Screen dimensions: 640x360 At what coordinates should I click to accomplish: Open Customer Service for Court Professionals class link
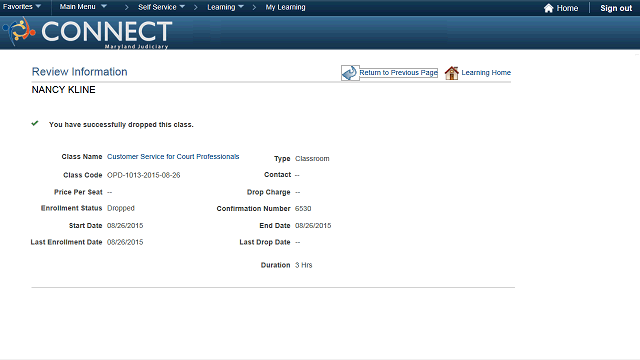[173, 157]
